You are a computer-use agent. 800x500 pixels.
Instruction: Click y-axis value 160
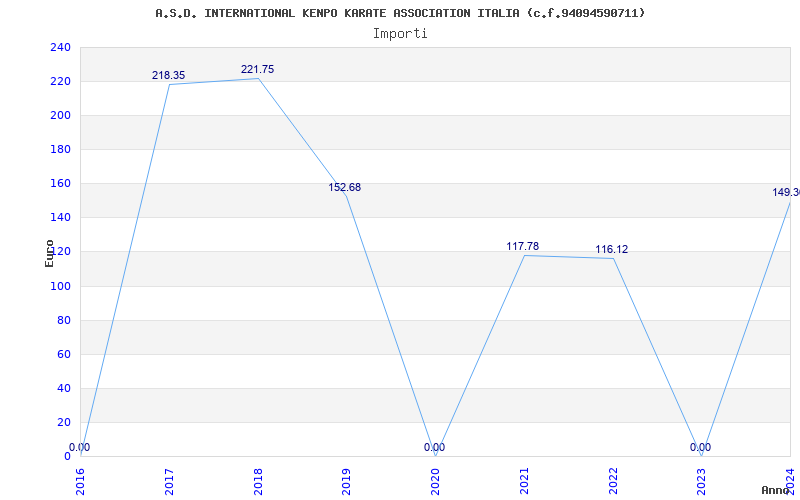click(x=60, y=184)
